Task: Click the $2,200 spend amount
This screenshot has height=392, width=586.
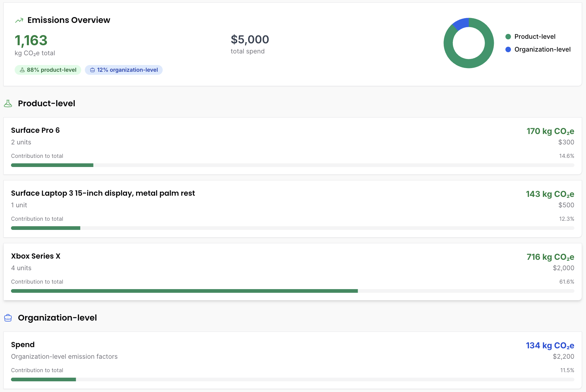Action: (563, 357)
